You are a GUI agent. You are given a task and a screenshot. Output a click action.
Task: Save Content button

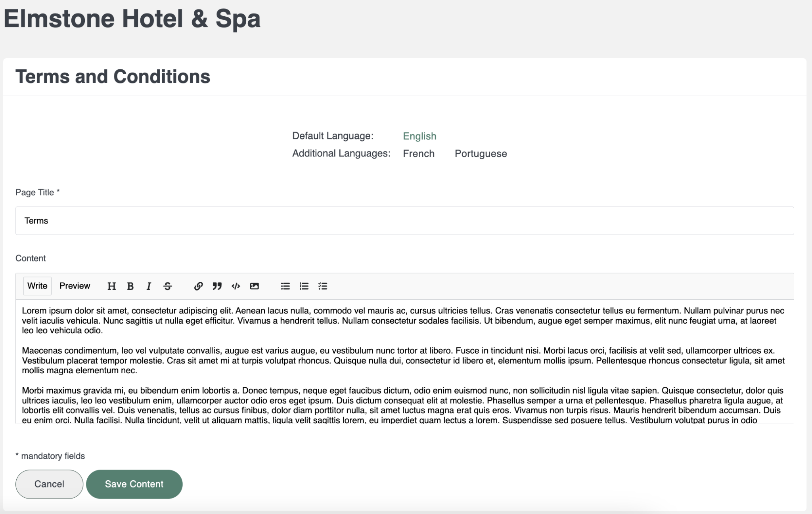[134, 484]
